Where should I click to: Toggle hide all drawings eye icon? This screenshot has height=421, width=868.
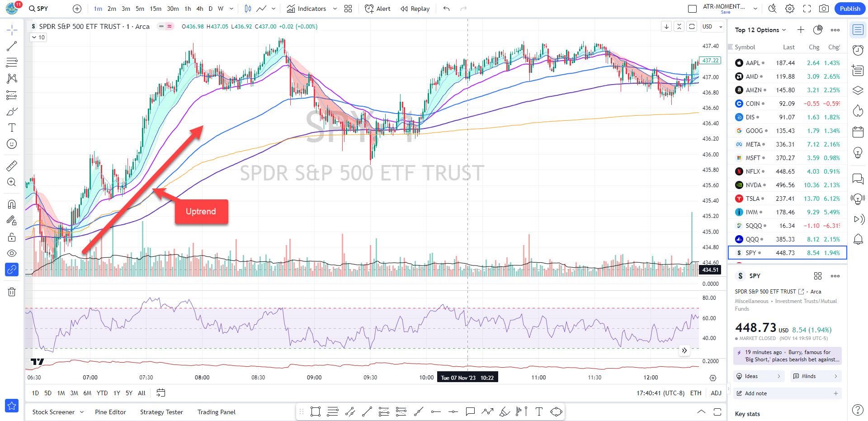coord(12,253)
